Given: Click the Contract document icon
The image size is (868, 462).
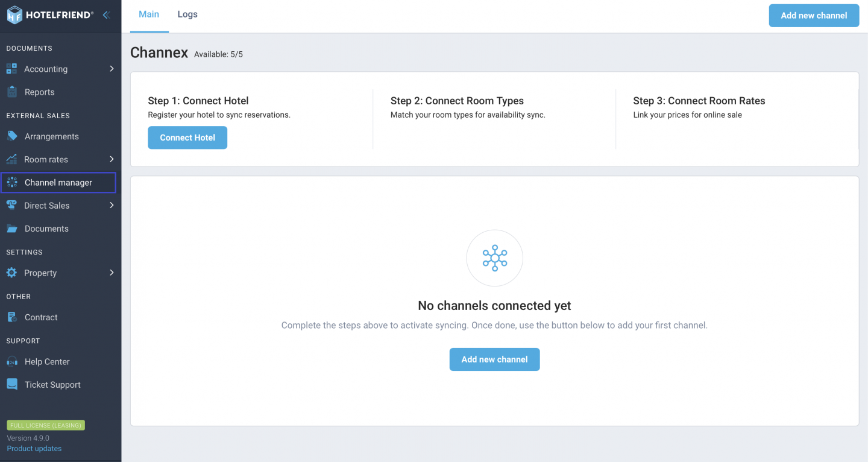Looking at the screenshot, I should pyautogui.click(x=11, y=317).
